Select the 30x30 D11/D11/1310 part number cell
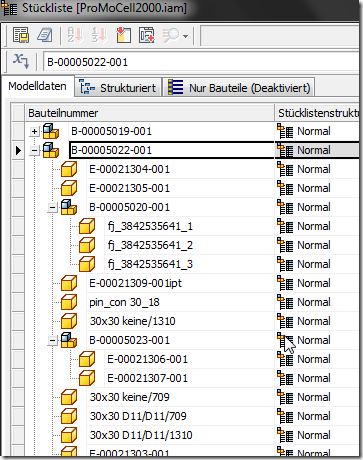The width and height of the screenshot is (363, 460). pyautogui.click(x=180, y=435)
